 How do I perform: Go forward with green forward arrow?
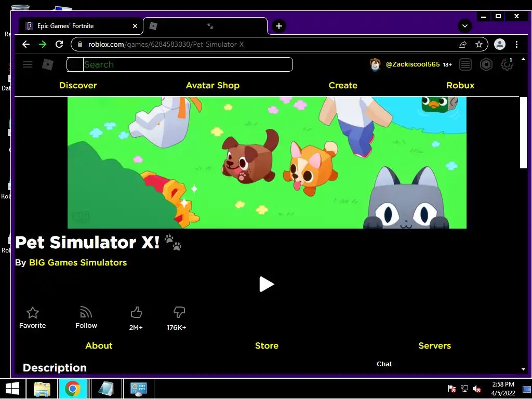[x=43, y=45]
